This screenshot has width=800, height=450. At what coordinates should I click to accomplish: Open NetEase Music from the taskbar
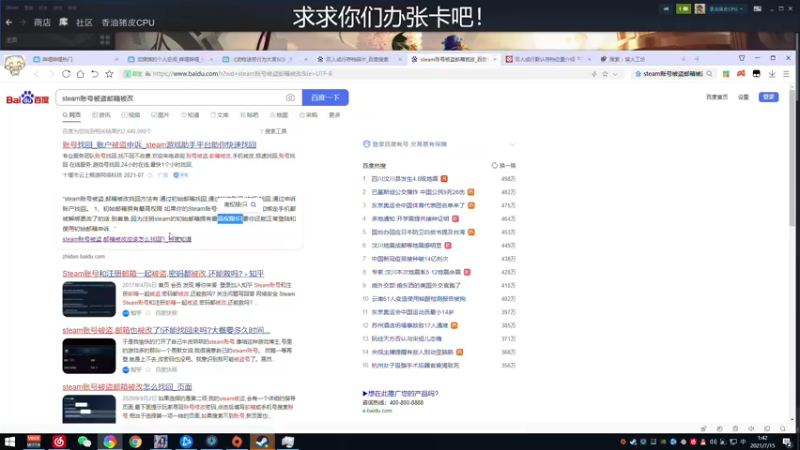click(59, 441)
